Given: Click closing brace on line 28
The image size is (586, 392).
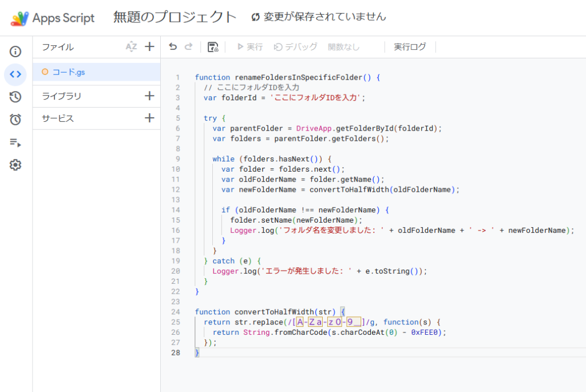Looking at the screenshot, I should (197, 353).
